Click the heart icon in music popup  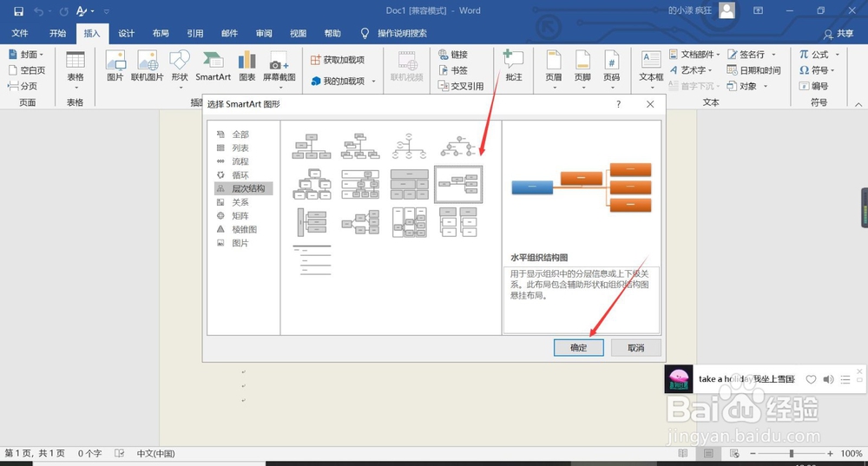point(811,379)
